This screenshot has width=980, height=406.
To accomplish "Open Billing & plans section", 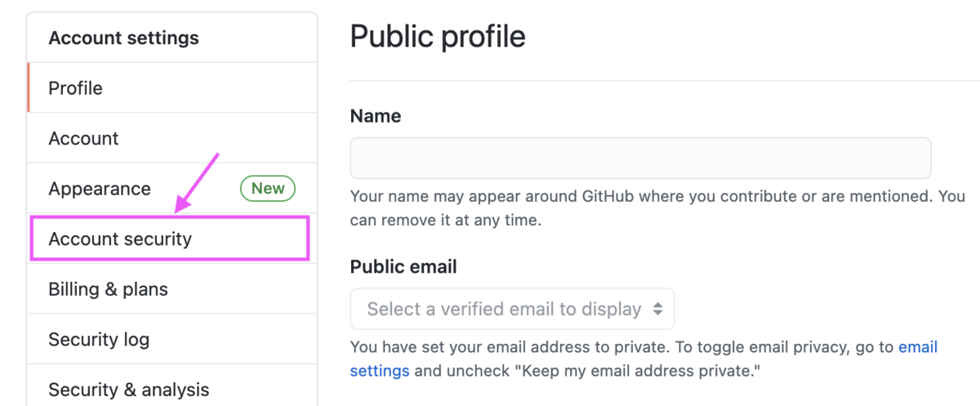I will point(108,289).
